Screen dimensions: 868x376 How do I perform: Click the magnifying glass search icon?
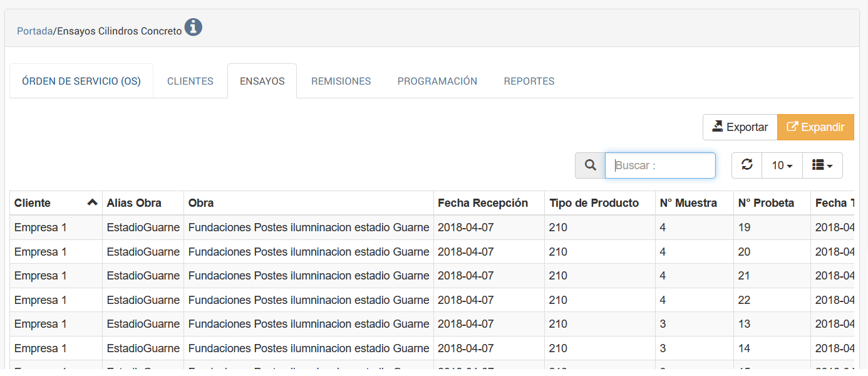tap(590, 165)
